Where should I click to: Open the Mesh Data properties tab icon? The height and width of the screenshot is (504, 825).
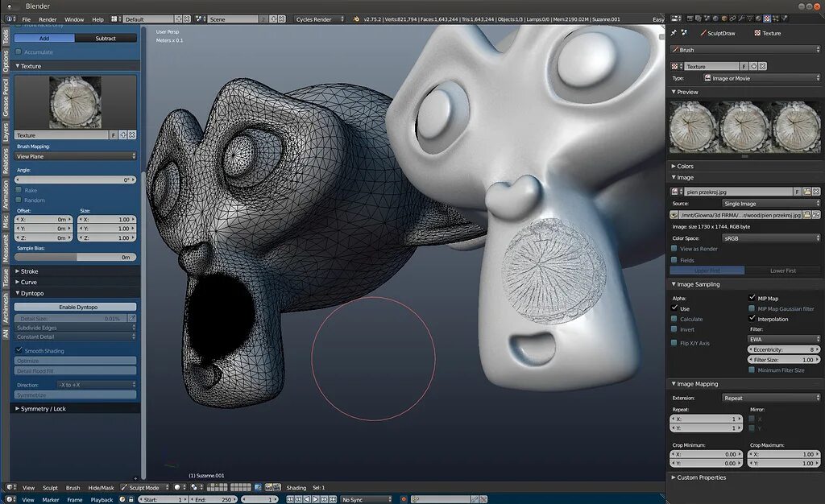pos(750,19)
